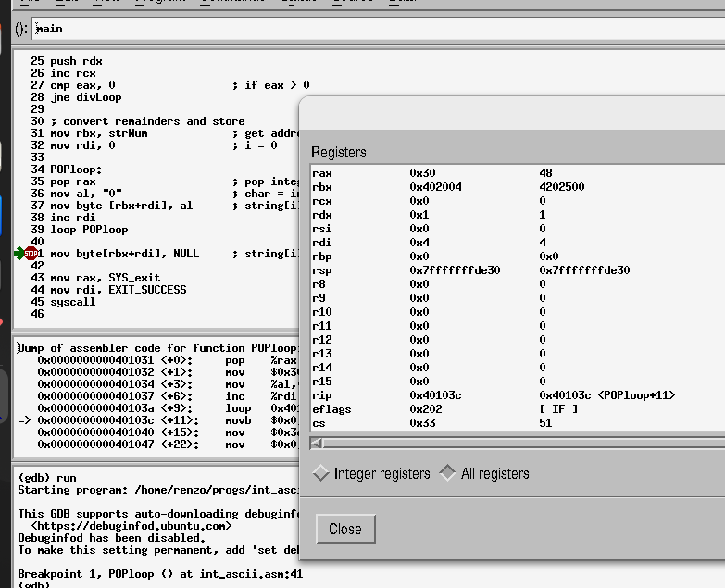Image resolution: width=725 pixels, height=588 pixels.
Task: Click the Starting program console line
Action: 158,490
